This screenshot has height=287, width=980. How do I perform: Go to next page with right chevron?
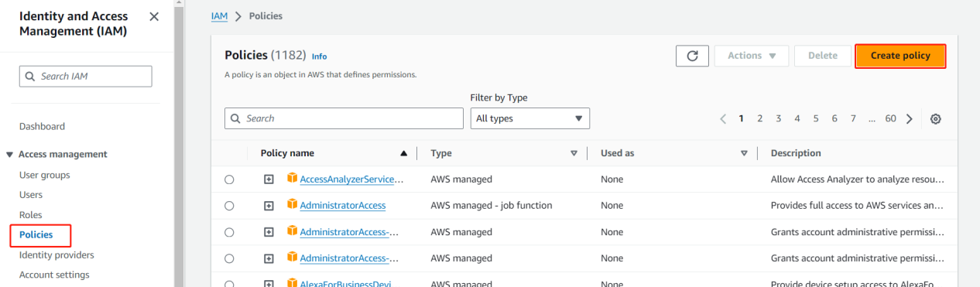(x=909, y=118)
